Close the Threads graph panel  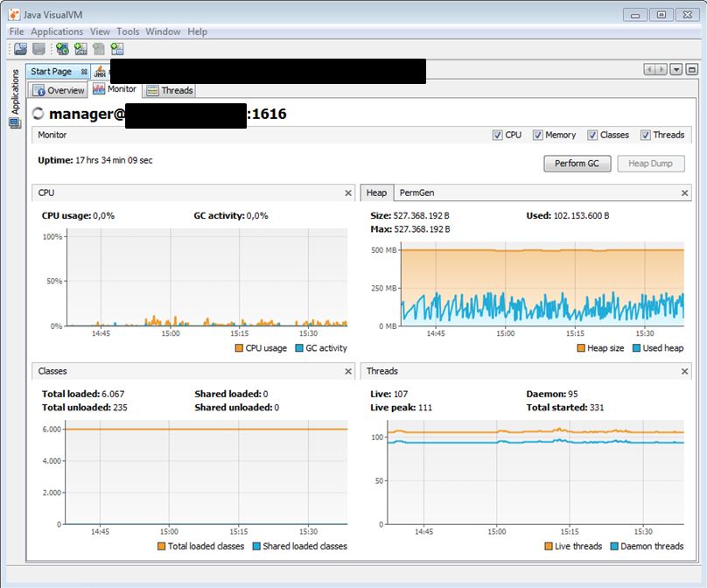click(x=684, y=371)
